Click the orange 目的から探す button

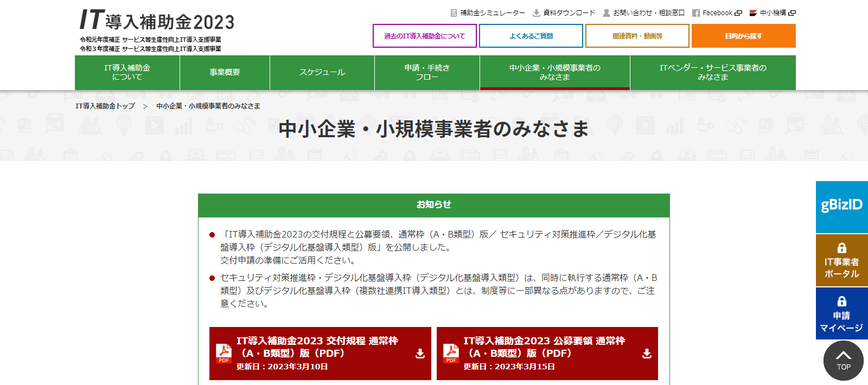pyautogui.click(x=744, y=36)
